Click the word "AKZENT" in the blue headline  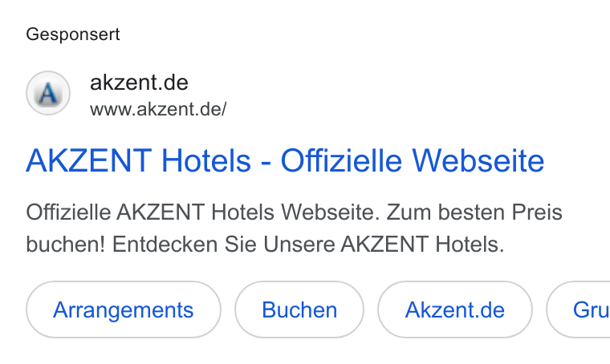pyautogui.click(x=89, y=160)
